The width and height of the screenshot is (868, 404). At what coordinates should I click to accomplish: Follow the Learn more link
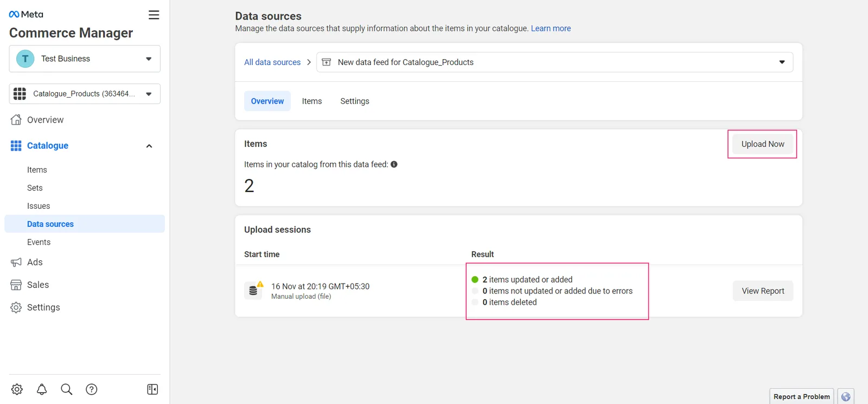point(551,28)
